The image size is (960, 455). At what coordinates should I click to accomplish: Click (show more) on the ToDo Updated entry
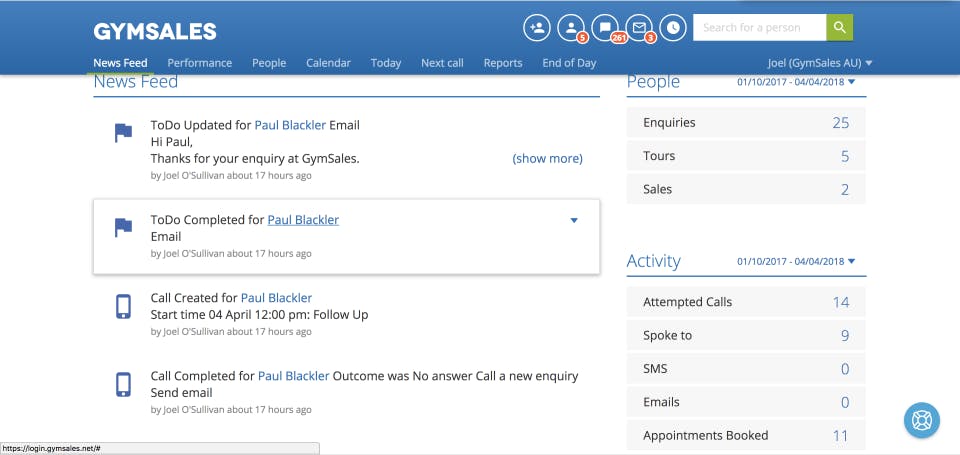547,159
